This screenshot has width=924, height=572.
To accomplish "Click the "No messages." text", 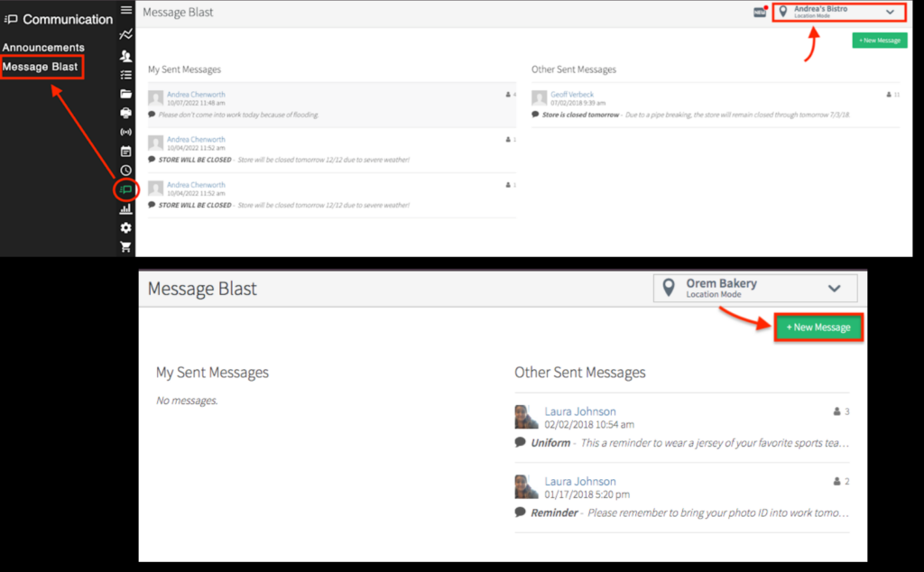I will pos(187,401).
